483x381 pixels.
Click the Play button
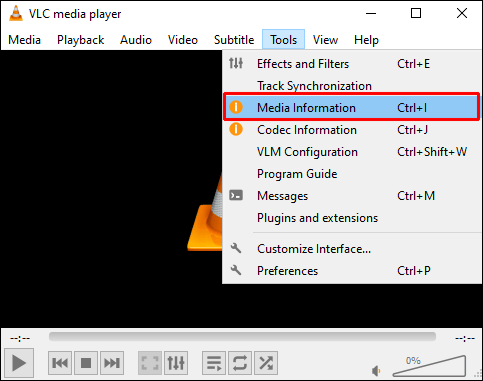click(19, 363)
